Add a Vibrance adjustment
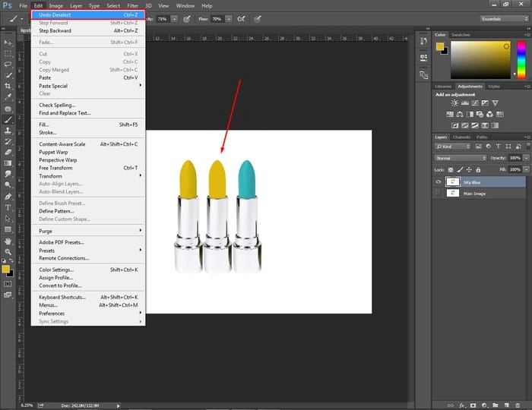The width and height of the screenshot is (532, 410). 495,103
